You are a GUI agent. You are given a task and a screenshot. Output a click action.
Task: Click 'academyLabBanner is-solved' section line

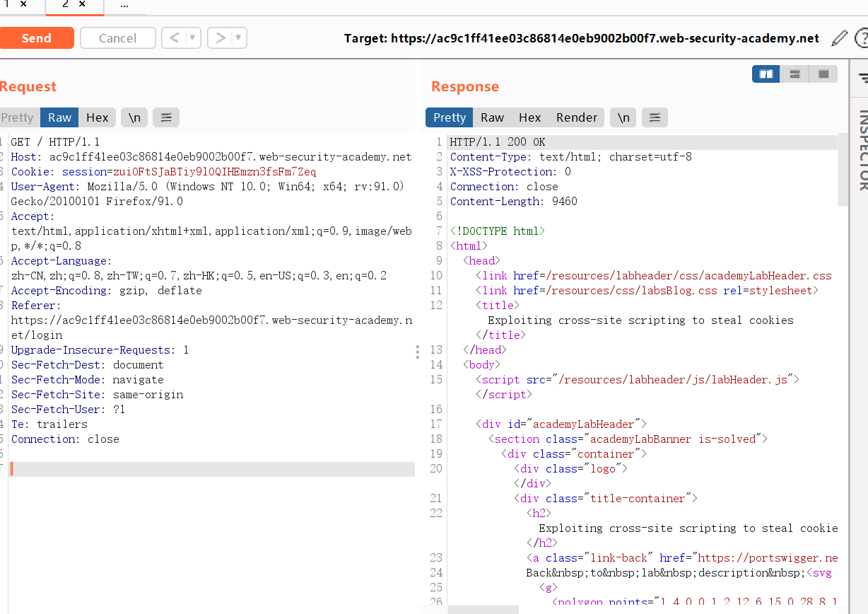coord(628,439)
